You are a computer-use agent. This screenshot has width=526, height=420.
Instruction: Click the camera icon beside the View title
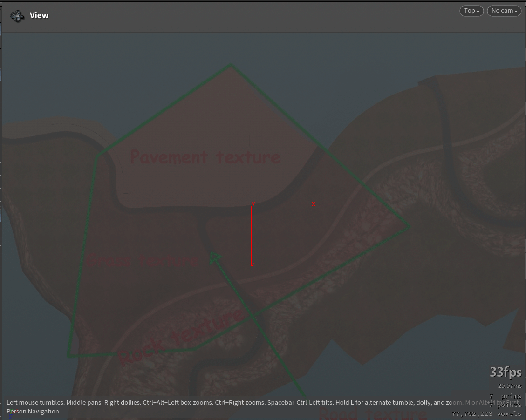coord(17,15)
